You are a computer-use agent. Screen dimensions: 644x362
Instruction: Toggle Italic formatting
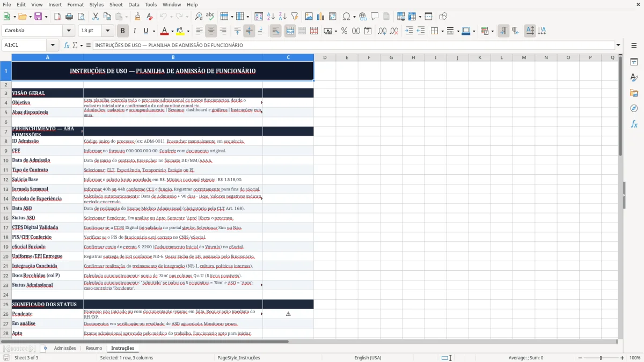(134, 31)
